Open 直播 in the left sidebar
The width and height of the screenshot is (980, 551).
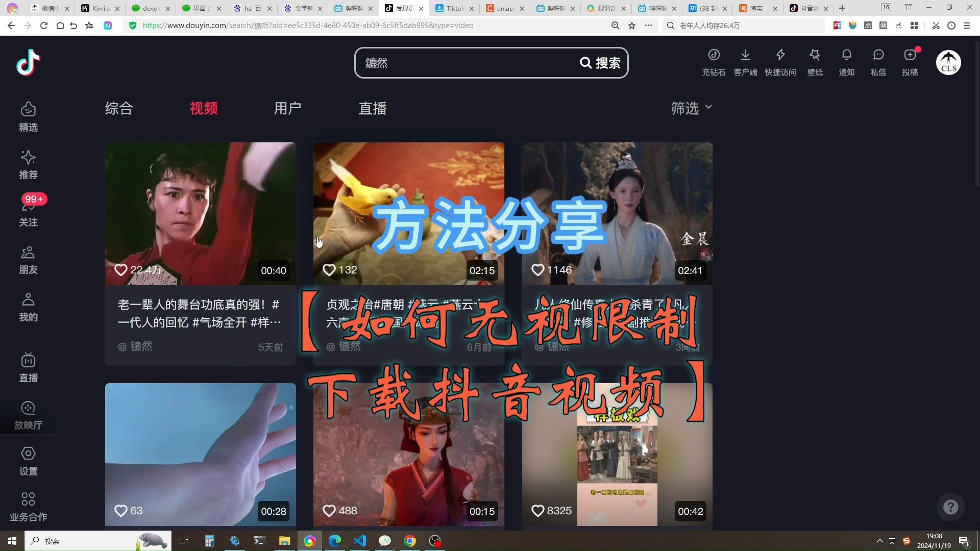coord(28,367)
